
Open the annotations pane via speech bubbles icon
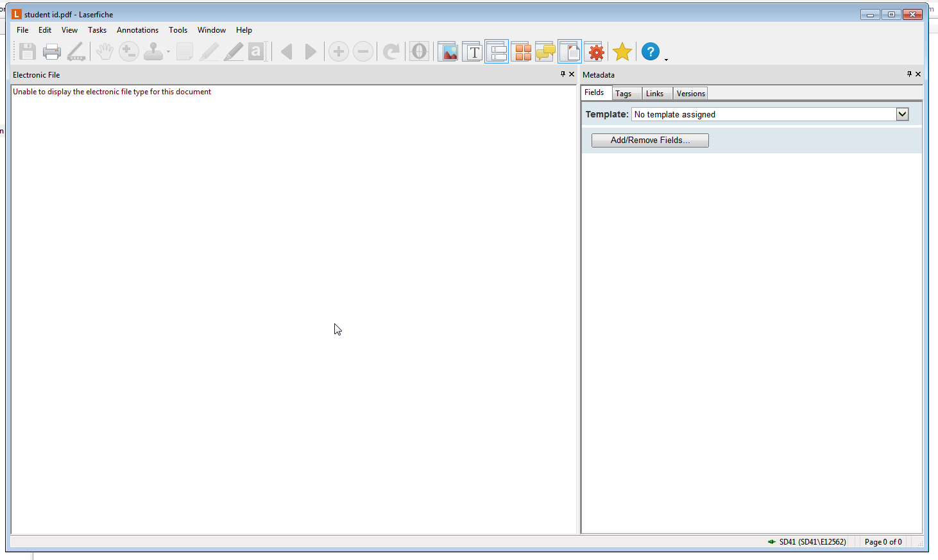(545, 52)
